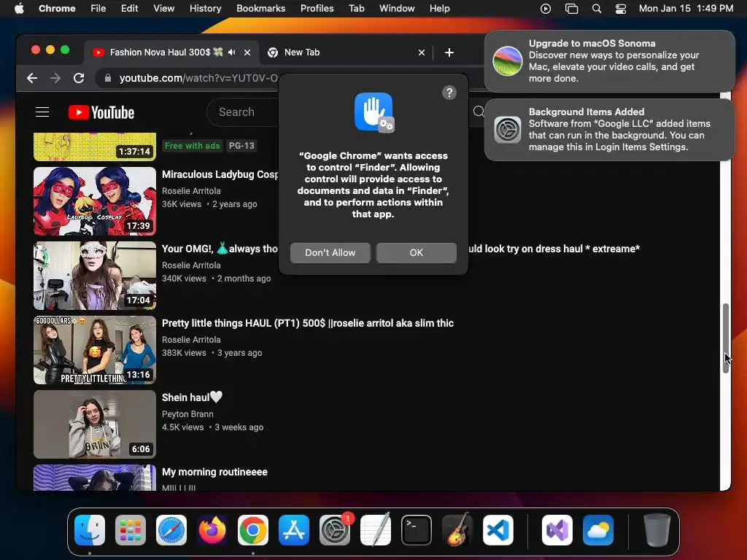Click the YouTube search magnifier button

[479, 112]
